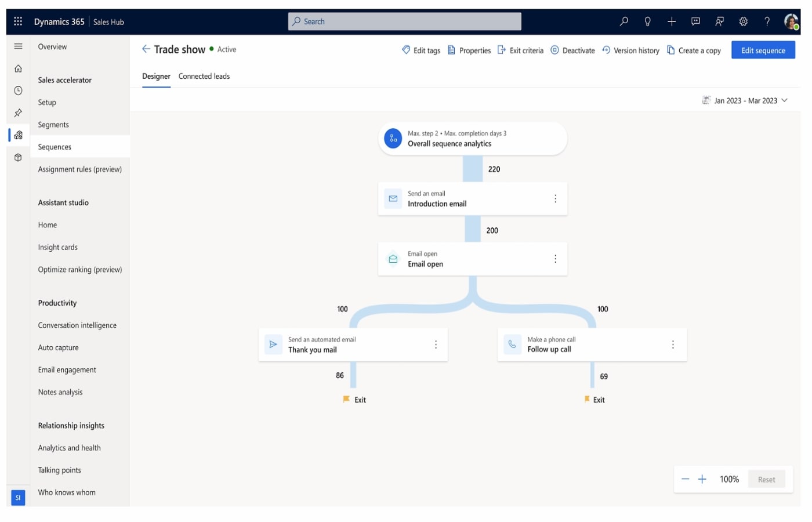This screenshot has width=812, height=522.
Task: Go back using the arrow next to Trade show
Action: pos(146,49)
